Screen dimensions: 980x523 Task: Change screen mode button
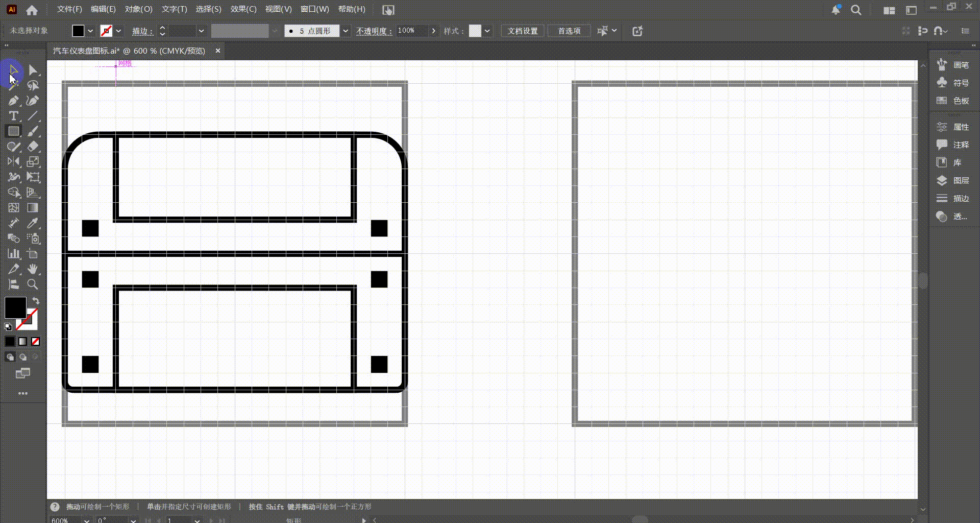[23, 373]
